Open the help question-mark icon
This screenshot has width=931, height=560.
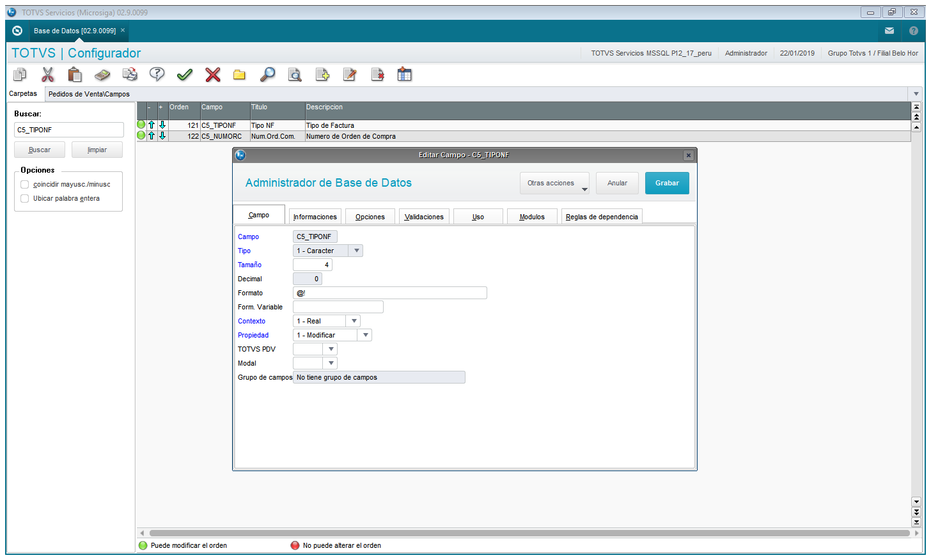(157, 75)
